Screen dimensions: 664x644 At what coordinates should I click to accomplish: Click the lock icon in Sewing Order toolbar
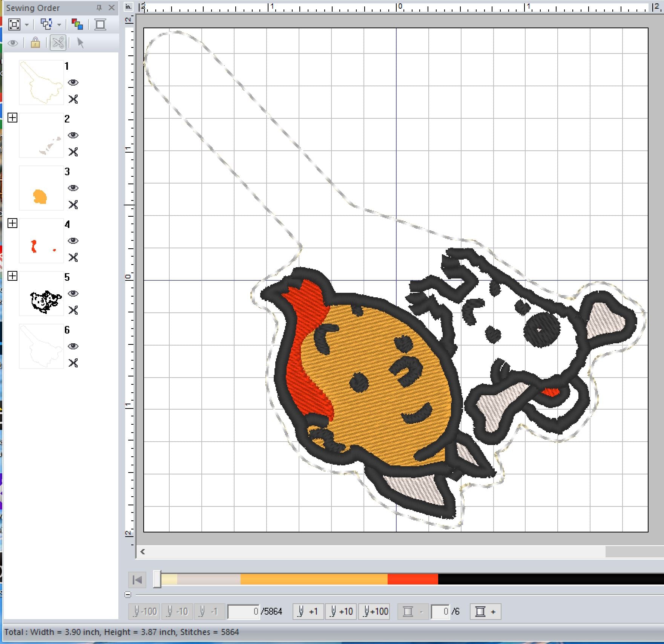point(35,43)
